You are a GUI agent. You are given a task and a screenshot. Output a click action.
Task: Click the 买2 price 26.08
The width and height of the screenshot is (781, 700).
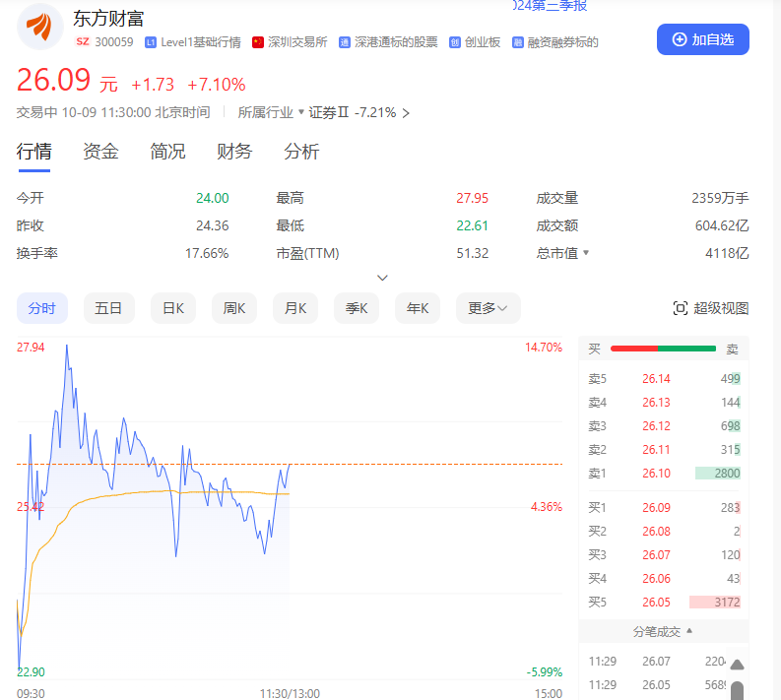pyautogui.click(x=656, y=532)
